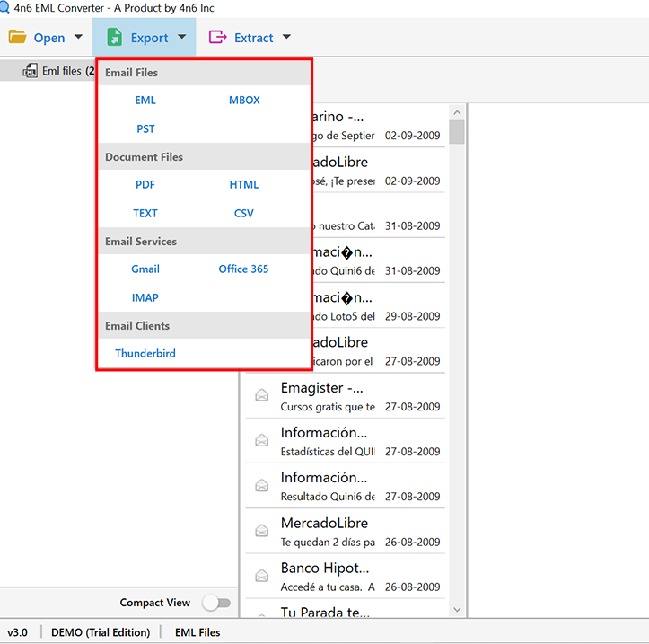
Task: Select email dated 29-08-2009
Action: click(379, 306)
